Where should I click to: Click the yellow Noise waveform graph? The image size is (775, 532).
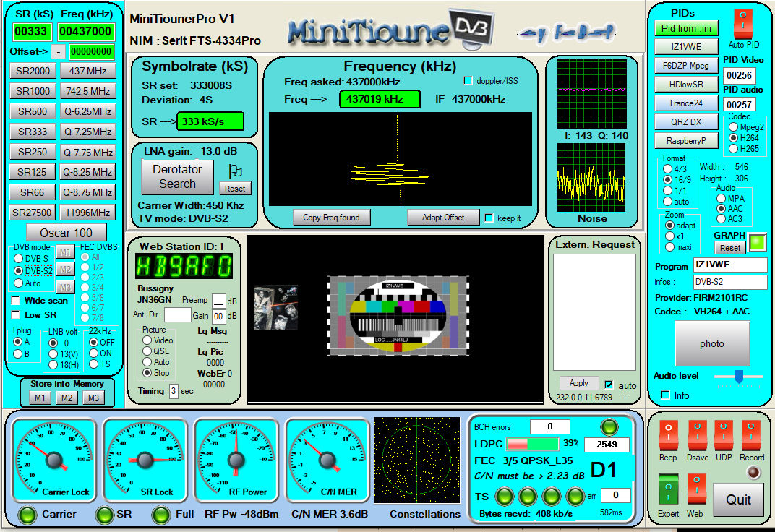click(591, 177)
